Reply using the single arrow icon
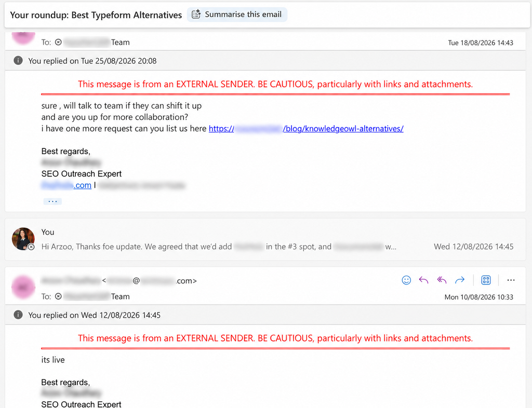 coord(423,280)
